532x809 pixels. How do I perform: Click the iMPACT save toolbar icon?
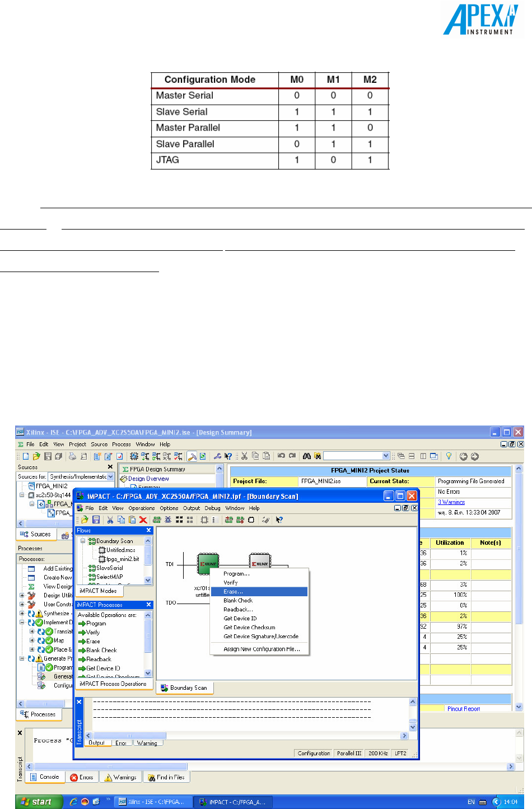[96, 520]
